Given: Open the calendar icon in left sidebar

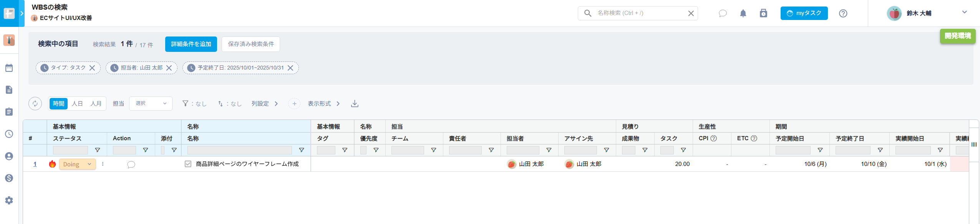Looking at the screenshot, I should 9,68.
